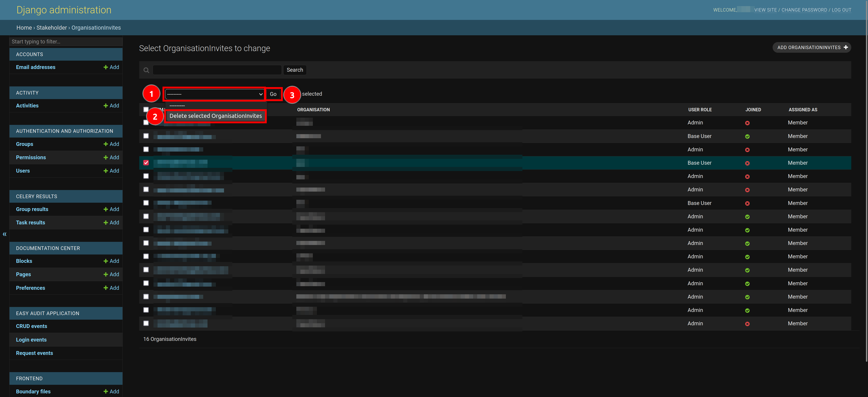Check the last row checkbox in the table
868x397 pixels.
146,323
